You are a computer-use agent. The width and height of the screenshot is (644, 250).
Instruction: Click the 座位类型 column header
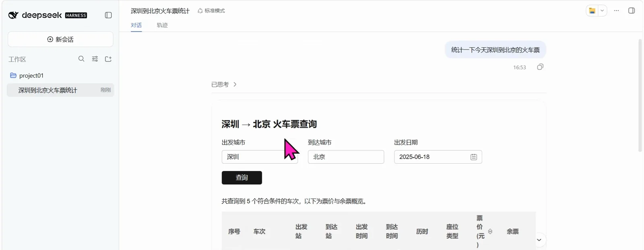pyautogui.click(x=452, y=231)
